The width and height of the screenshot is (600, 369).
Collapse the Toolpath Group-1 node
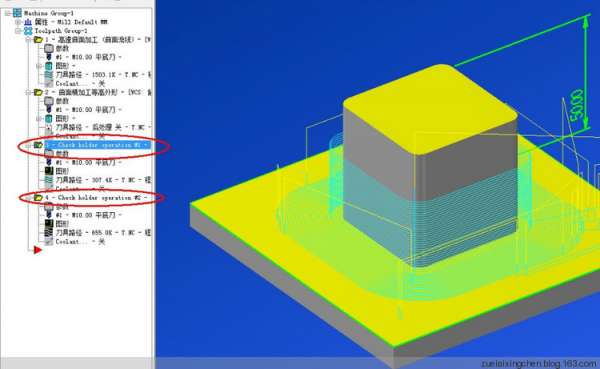coord(18,31)
